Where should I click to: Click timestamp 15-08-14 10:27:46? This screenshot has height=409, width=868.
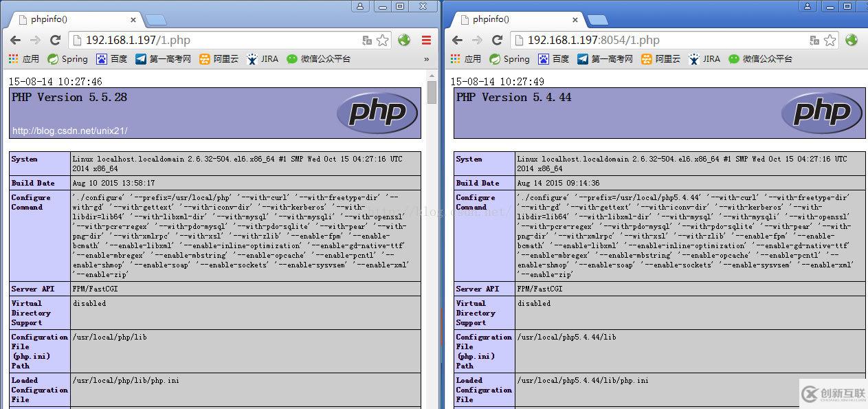coord(55,82)
